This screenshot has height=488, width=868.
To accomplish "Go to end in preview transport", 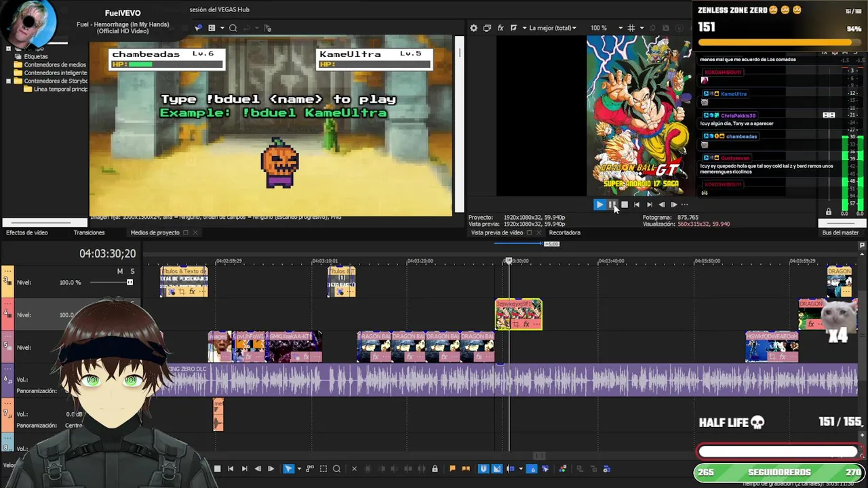I will coord(649,204).
